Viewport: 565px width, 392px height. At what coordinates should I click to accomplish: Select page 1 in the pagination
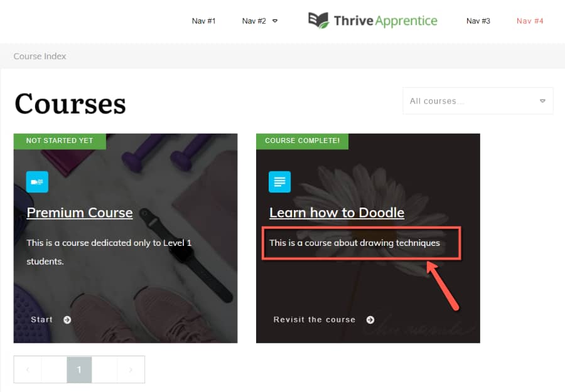[79, 369]
